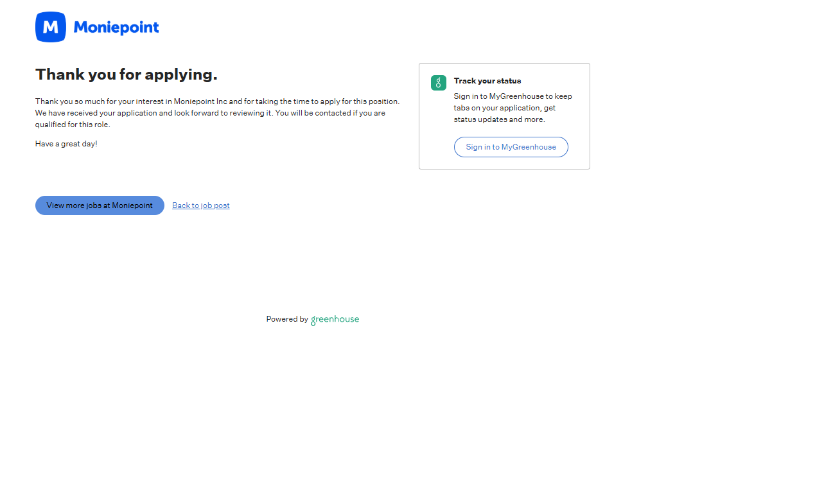Click 'You will be contacted' in the paragraph
833x504 pixels.
pyautogui.click(x=313, y=113)
